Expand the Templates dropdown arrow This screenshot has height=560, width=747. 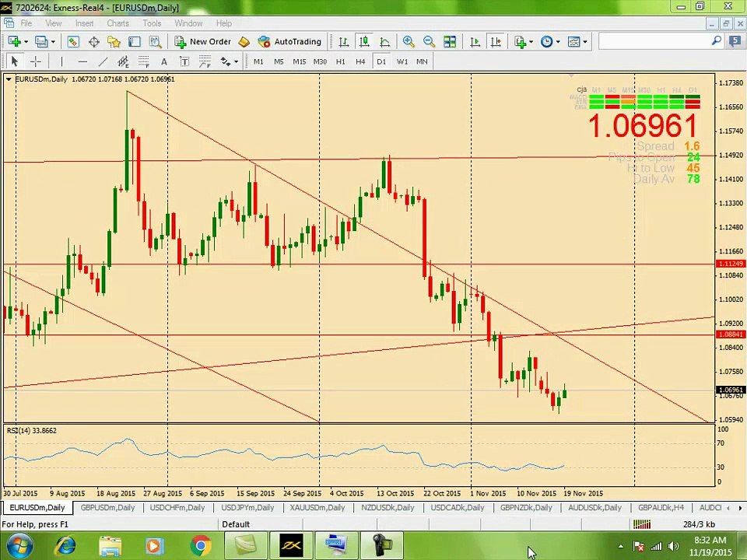(585, 42)
